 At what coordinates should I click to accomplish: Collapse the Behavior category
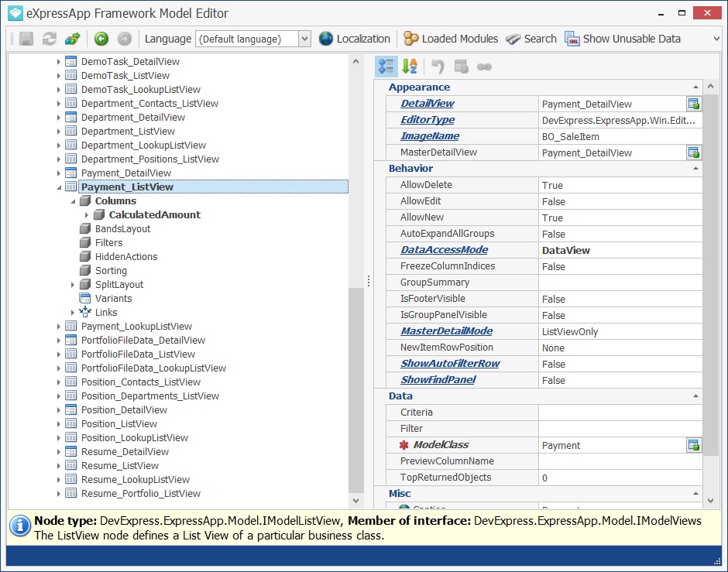point(695,169)
